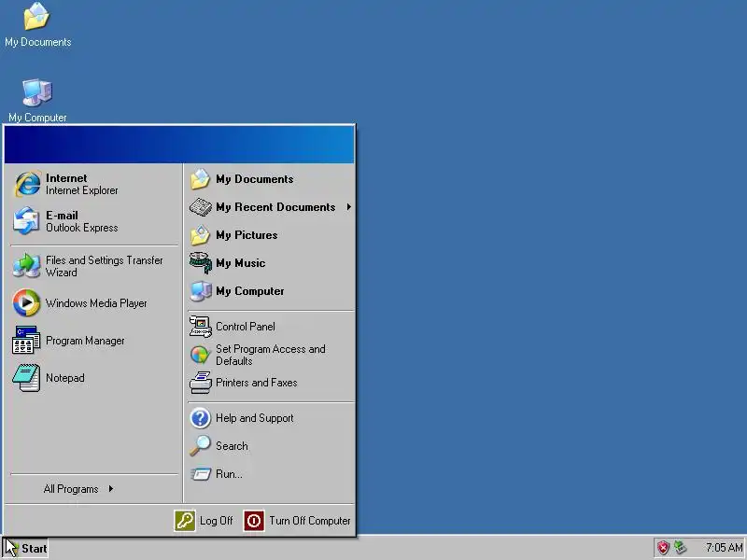Open Help and Support text link
The height and width of the screenshot is (560, 747).
point(254,418)
